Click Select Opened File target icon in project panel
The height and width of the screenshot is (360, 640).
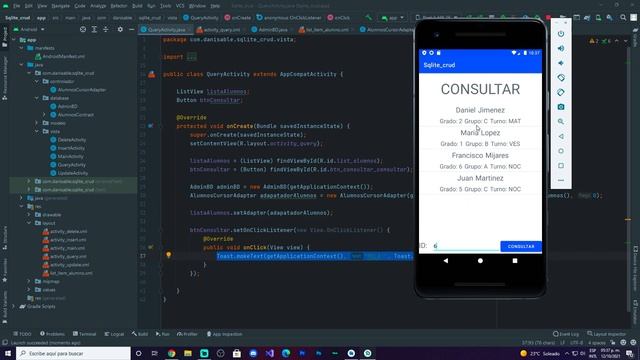pyautogui.click(x=83, y=29)
